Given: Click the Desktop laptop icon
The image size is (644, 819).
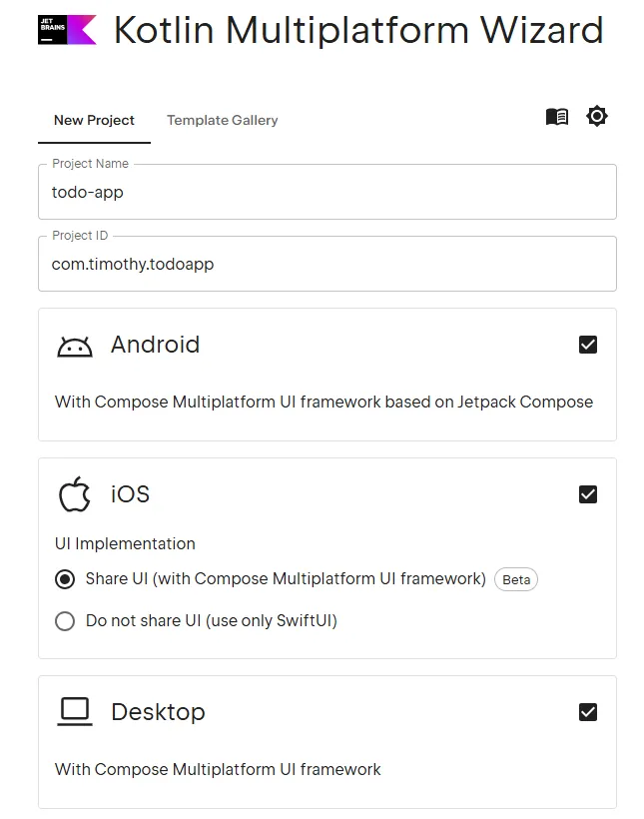Looking at the screenshot, I should 75,712.
